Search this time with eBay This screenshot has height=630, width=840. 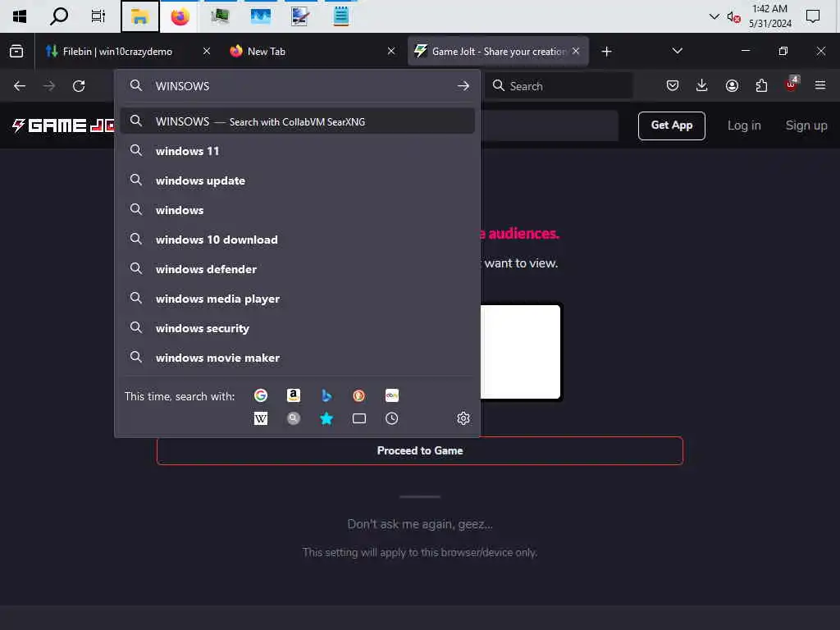[x=391, y=395]
